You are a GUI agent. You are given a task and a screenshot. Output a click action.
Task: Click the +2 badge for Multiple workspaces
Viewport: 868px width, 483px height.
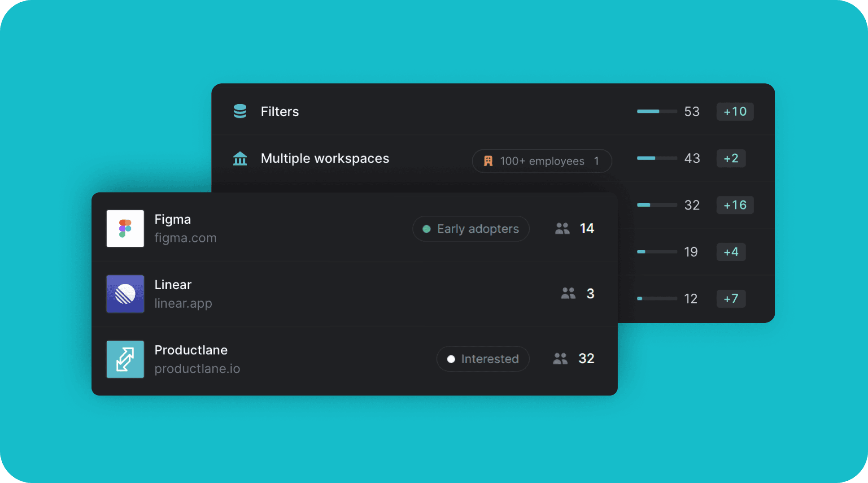tap(731, 158)
